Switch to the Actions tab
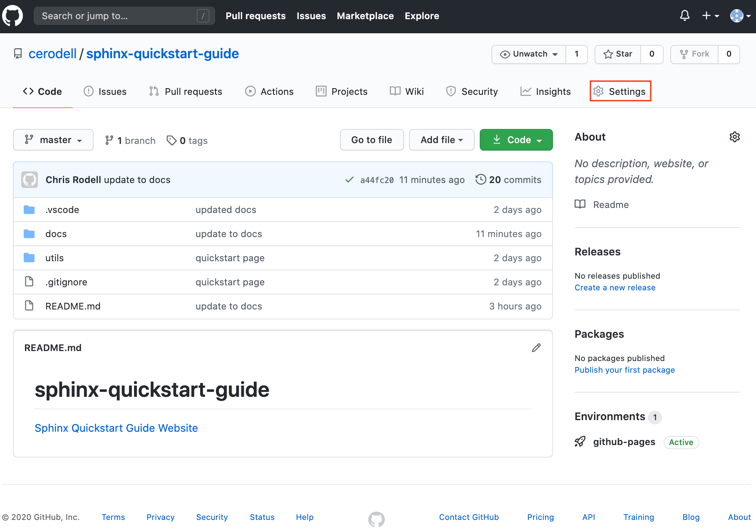Image resolution: width=756 pixels, height=532 pixels. [269, 92]
